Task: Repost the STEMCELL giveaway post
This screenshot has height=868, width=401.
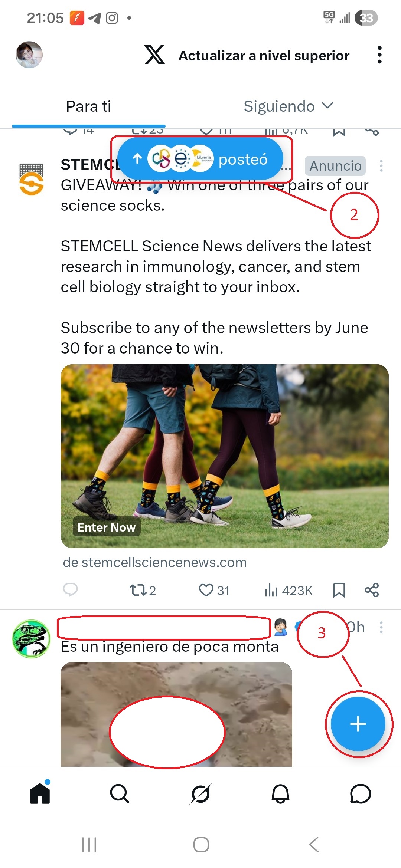Action: (142, 590)
